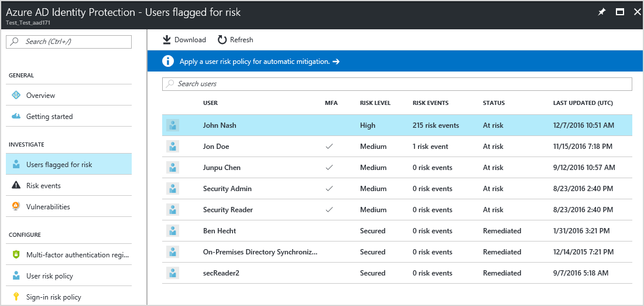Screen dimensions: 644x306
Task: Maximize the Identity Protection blade
Action: point(620,12)
